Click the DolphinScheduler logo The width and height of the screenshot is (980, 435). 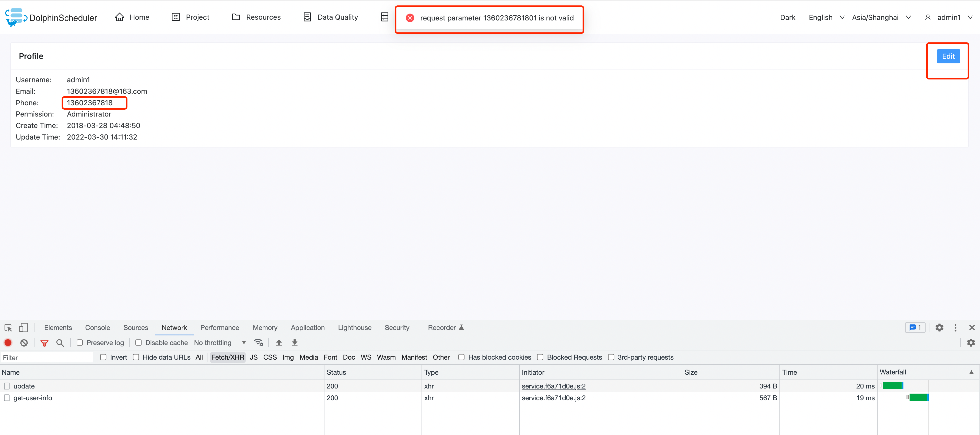pos(15,17)
